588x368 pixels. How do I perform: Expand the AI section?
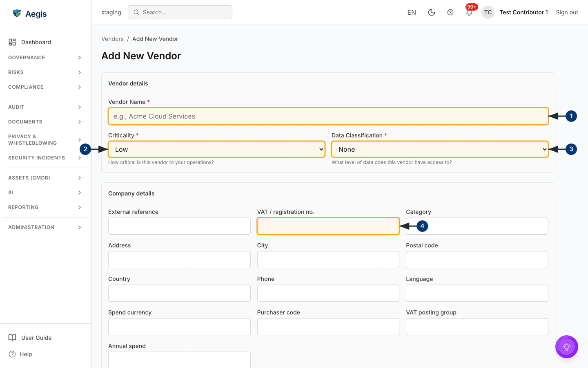45,193
